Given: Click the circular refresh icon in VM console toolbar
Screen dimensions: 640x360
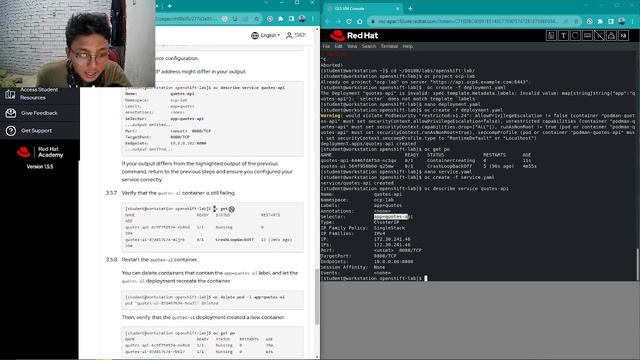Looking at the screenshot, I should point(575,36).
